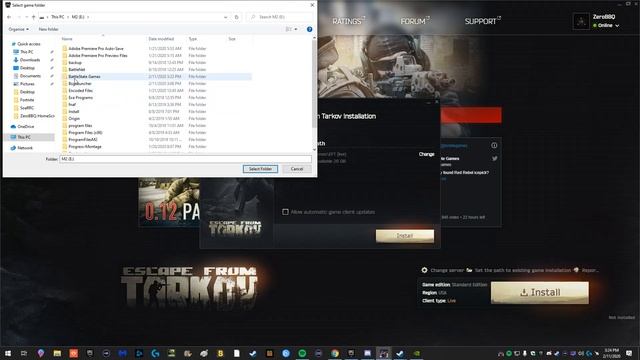Open the blue Help icon
The height and width of the screenshot is (360, 640).
309,29
